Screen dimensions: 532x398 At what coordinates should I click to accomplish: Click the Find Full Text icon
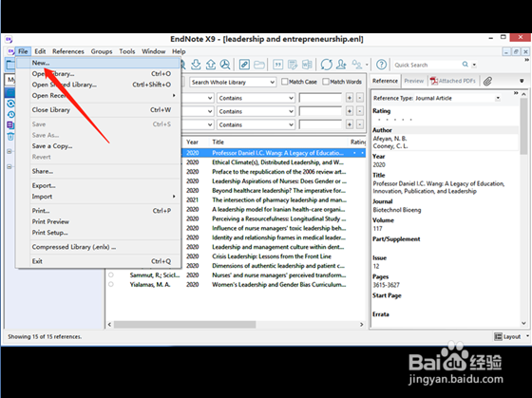[225, 65]
